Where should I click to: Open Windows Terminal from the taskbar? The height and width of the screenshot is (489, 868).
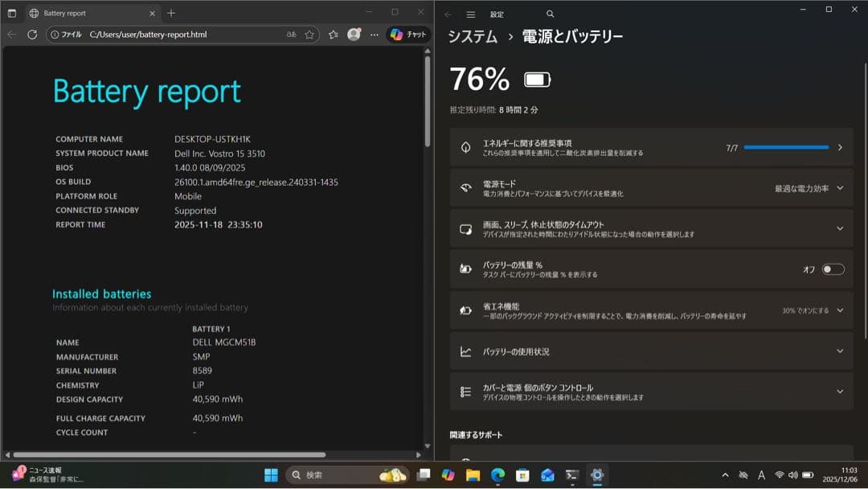(571, 475)
